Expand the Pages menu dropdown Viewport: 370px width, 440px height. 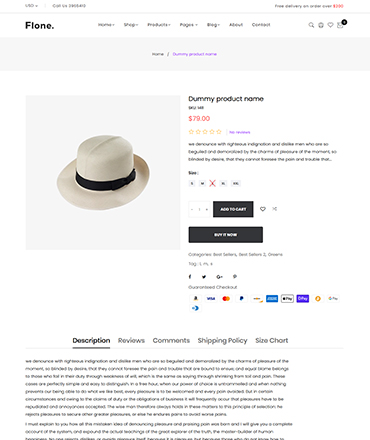coord(189,25)
